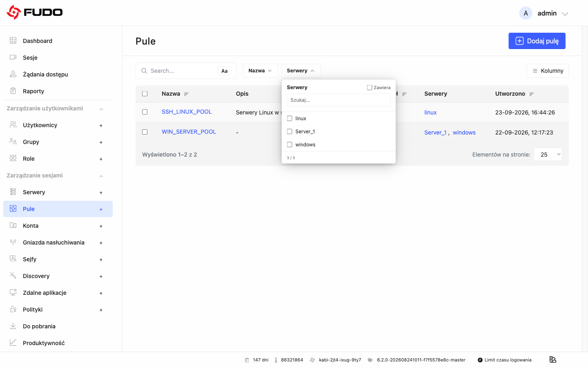Screen dimensions: 588x368
Task: Click the Role sidebar icon
Action: click(13, 158)
